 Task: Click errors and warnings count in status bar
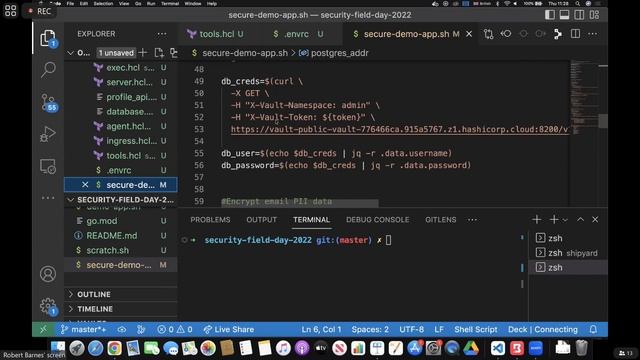pos(175,329)
